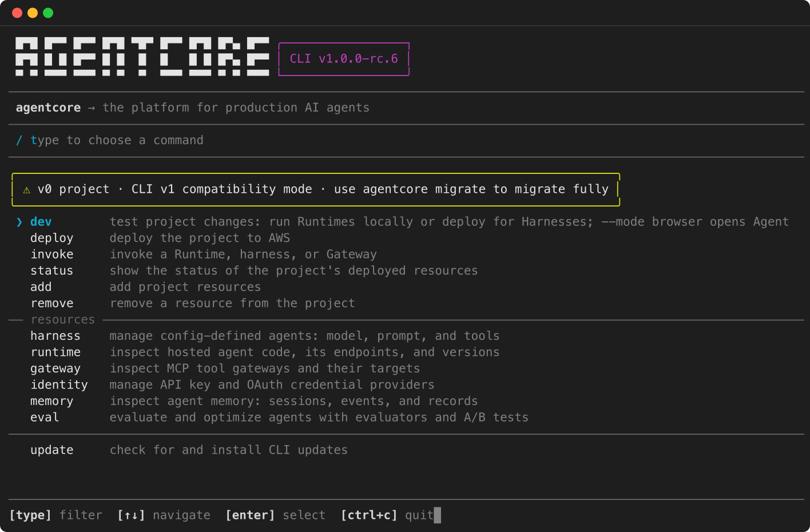Click the [ctrl+c] quit hint
The image size is (810, 532).
(x=387, y=515)
